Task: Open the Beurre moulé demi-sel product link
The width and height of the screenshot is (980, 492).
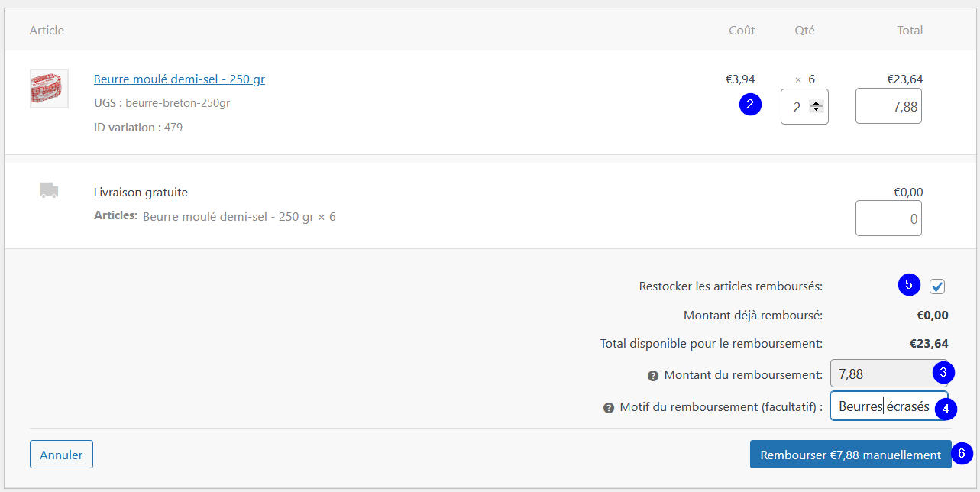Action: coord(180,79)
